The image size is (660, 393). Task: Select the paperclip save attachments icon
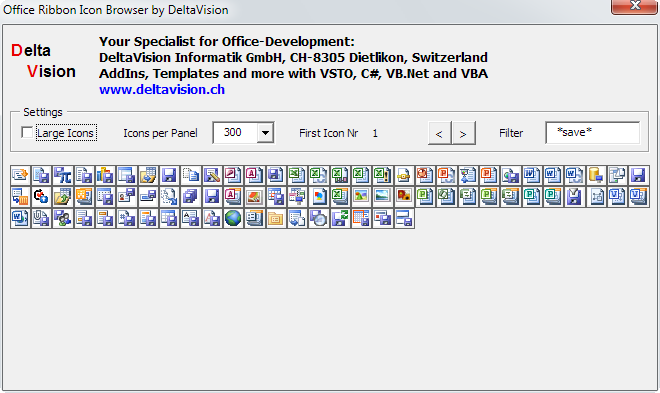click(41, 218)
